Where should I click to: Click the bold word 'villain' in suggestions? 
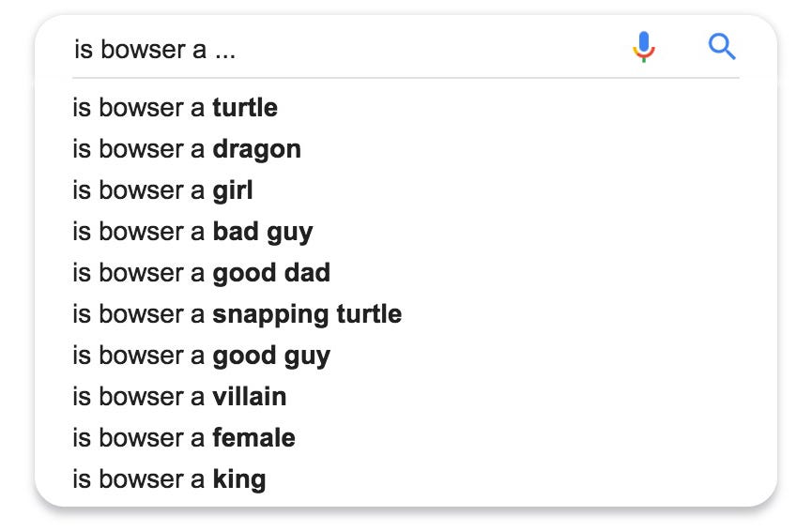pos(250,397)
